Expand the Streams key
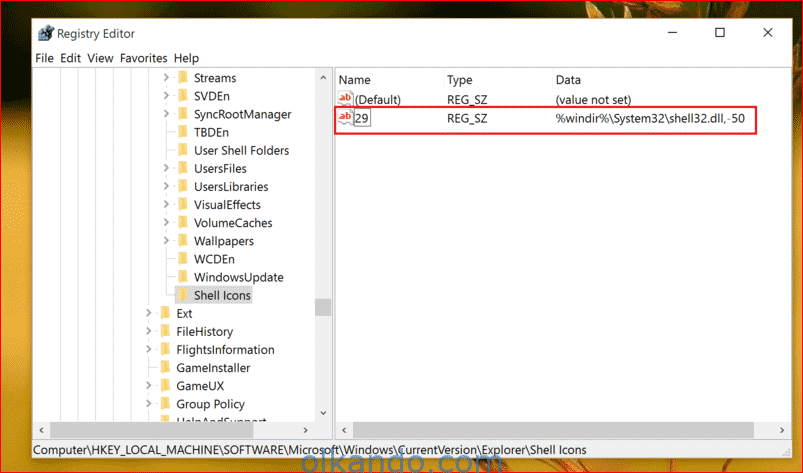Image resolution: width=803 pixels, height=473 pixels. pyautogui.click(x=166, y=78)
